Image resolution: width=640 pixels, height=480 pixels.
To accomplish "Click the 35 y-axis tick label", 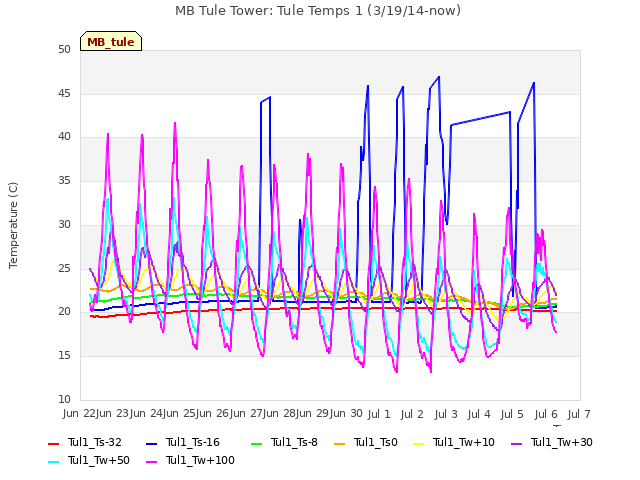I will (x=64, y=180).
